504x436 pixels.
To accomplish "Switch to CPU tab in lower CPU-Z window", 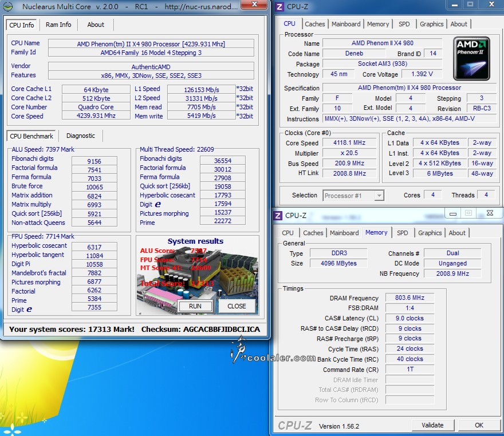I will pos(288,233).
